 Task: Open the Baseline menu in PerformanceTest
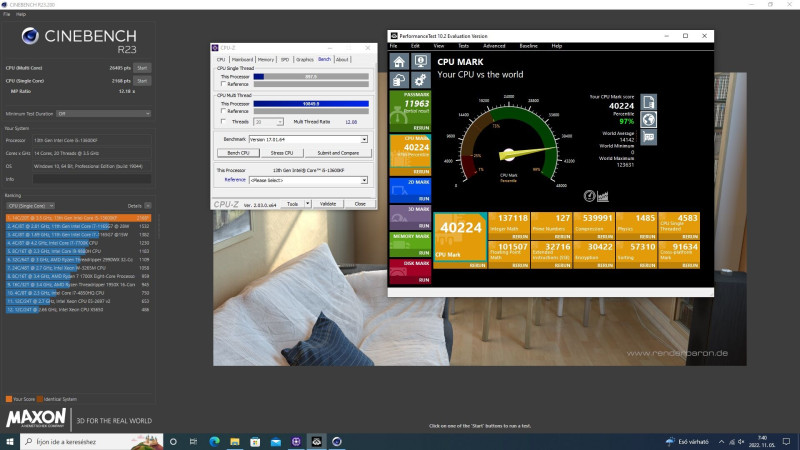coord(528,46)
